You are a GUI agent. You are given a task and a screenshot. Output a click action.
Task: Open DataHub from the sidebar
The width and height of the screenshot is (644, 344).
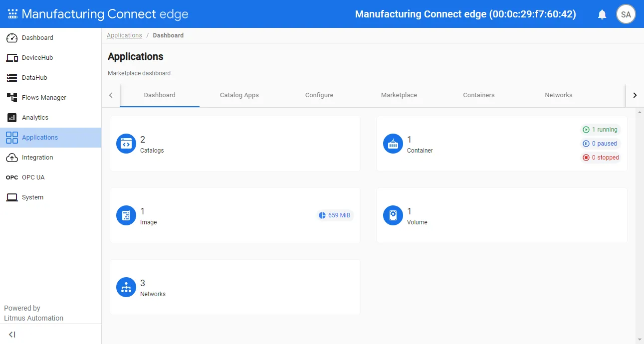click(x=50, y=78)
